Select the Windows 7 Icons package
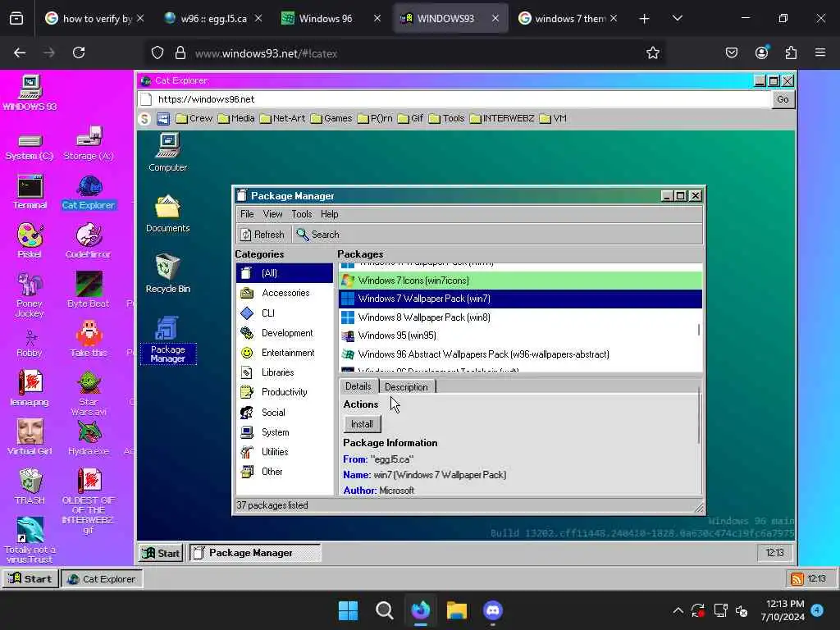 pyautogui.click(x=520, y=281)
